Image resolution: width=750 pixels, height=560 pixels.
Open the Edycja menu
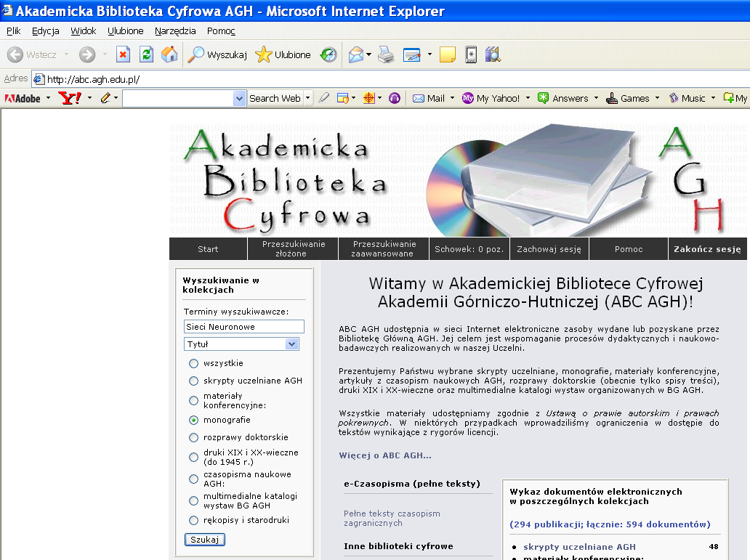click(46, 31)
